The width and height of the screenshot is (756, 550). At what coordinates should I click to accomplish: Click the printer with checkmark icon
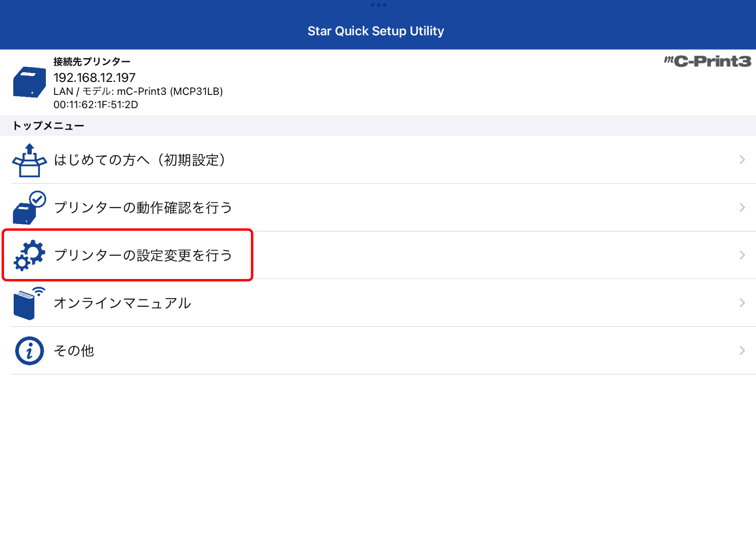pos(29,208)
